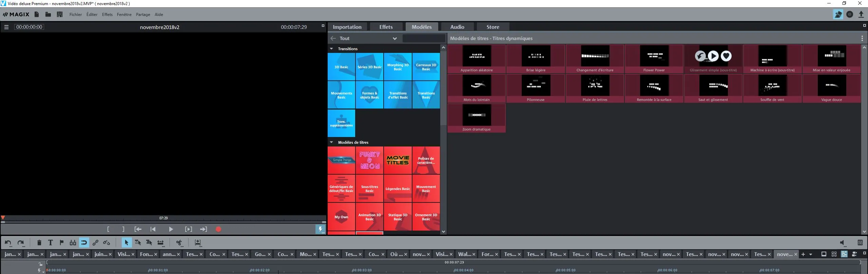
Task: Click the scissors cut tool icon
Action: (179, 242)
